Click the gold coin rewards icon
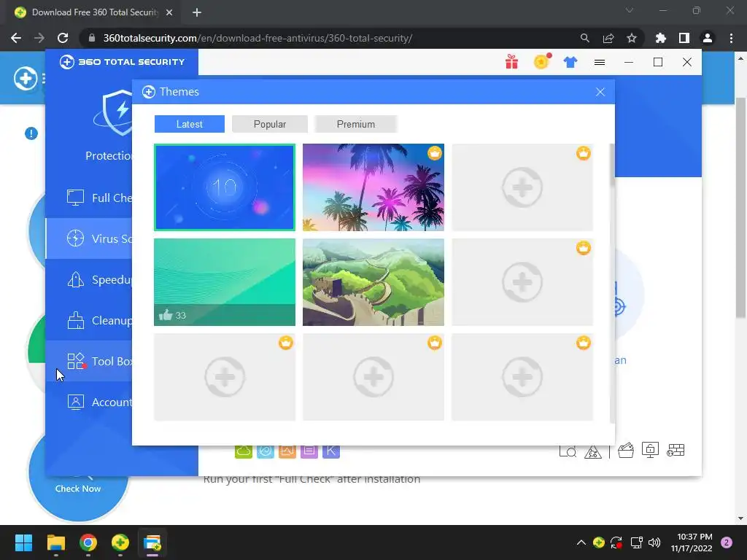 click(542, 61)
